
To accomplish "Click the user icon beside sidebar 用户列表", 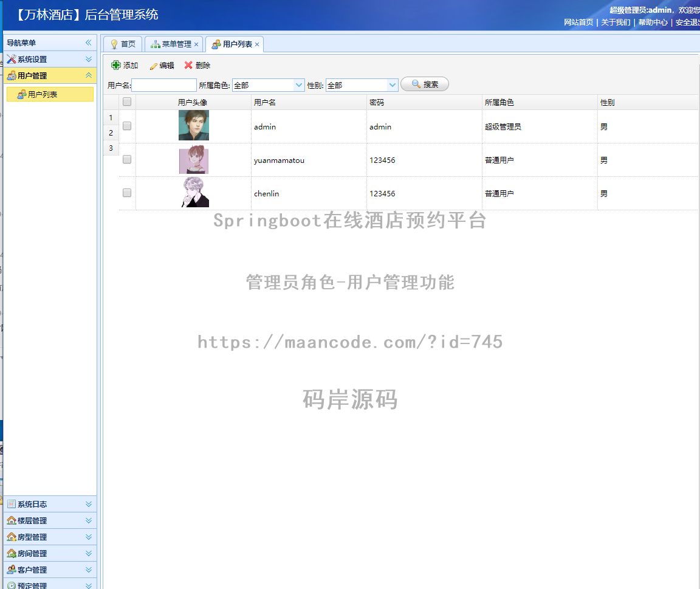I will [21, 94].
